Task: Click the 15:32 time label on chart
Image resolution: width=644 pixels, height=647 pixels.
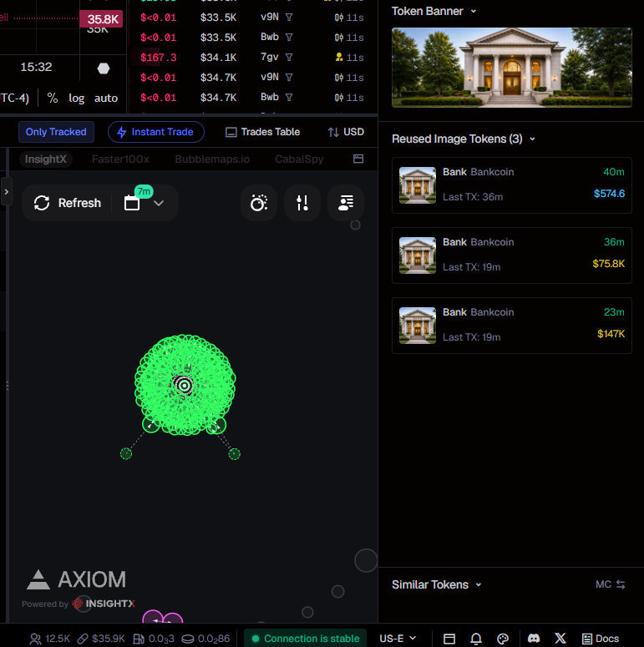Action: [x=36, y=67]
